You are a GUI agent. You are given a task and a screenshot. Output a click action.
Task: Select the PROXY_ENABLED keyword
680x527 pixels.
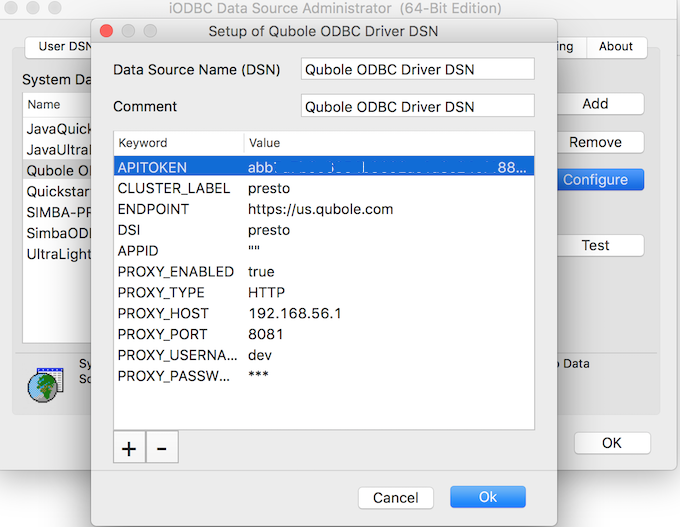(176, 272)
